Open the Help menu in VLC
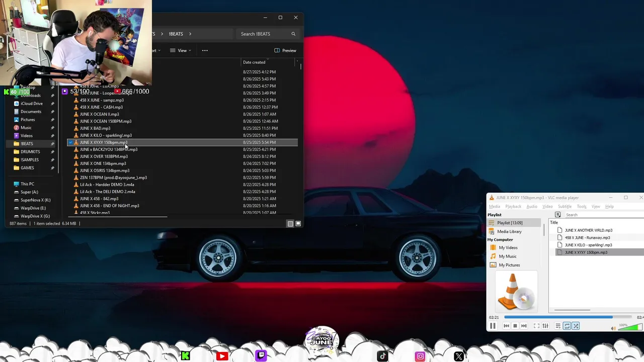Image resolution: width=644 pixels, height=362 pixels. [609, 207]
